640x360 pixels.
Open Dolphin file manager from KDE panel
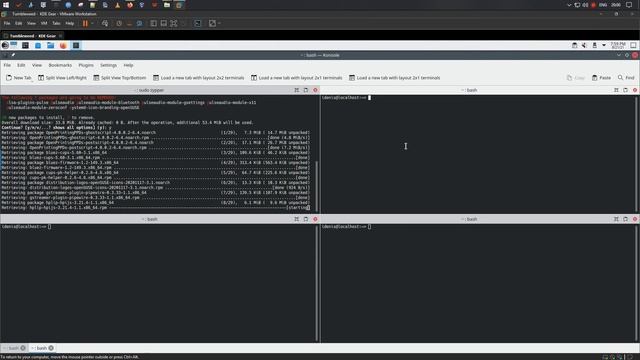pos(51,45)
